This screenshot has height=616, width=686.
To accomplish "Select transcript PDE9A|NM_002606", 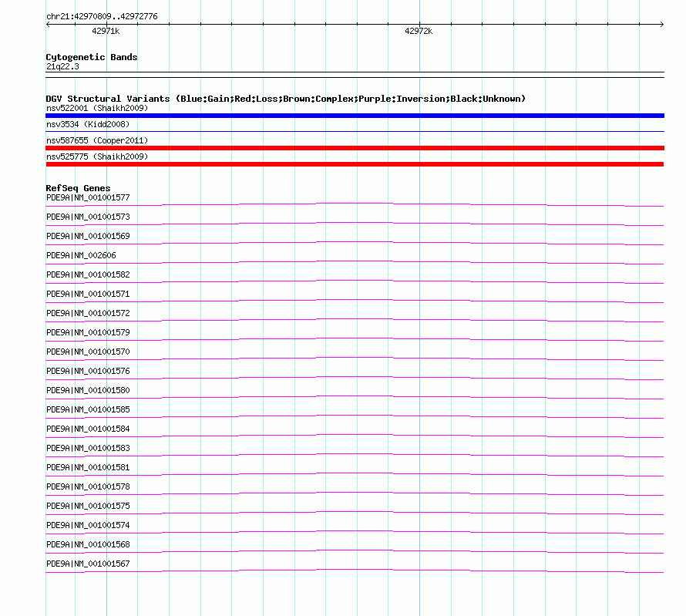I will pos(81,255).
